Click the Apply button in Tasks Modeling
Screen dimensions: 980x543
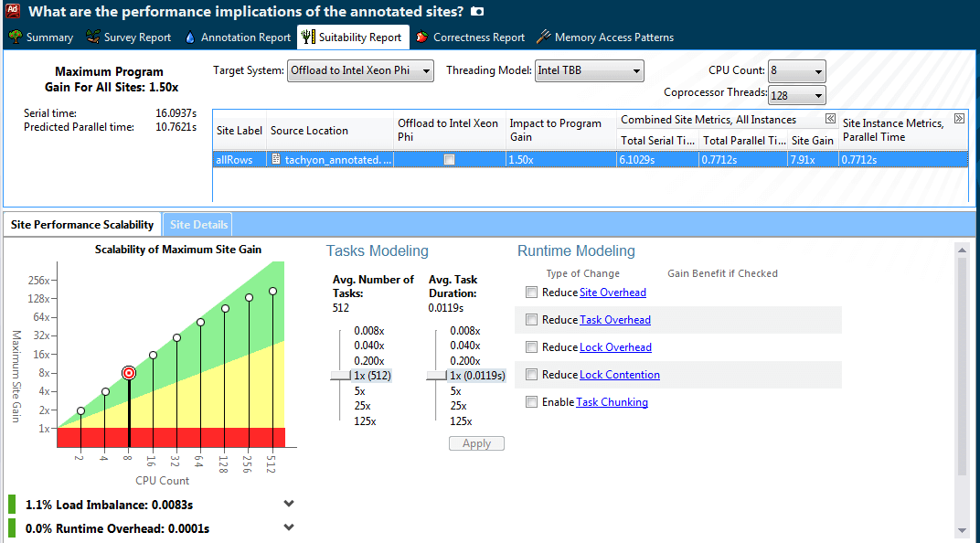[x=476, y=442]
